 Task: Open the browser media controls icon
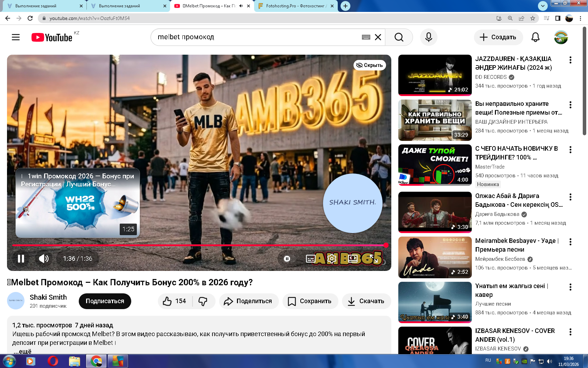(x=546, y=18)
